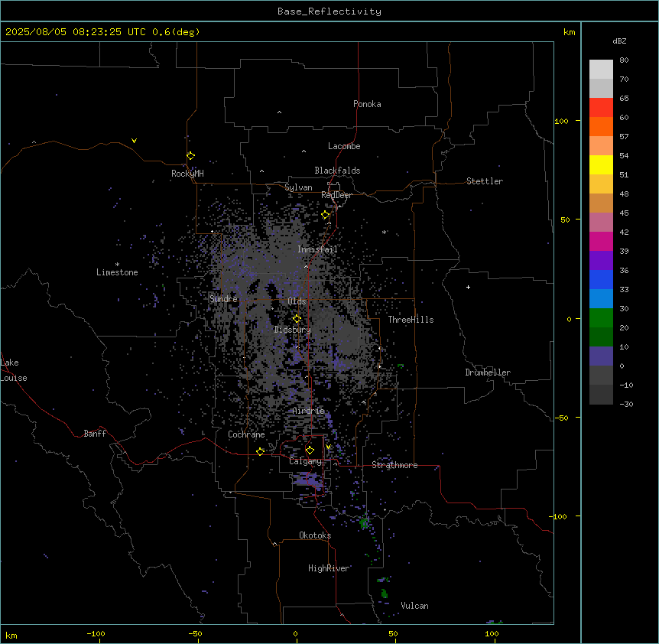Select the magenta 39-42 dBZ legend swatch
Screen dimensions: 659x644
[x=601, y=241]
